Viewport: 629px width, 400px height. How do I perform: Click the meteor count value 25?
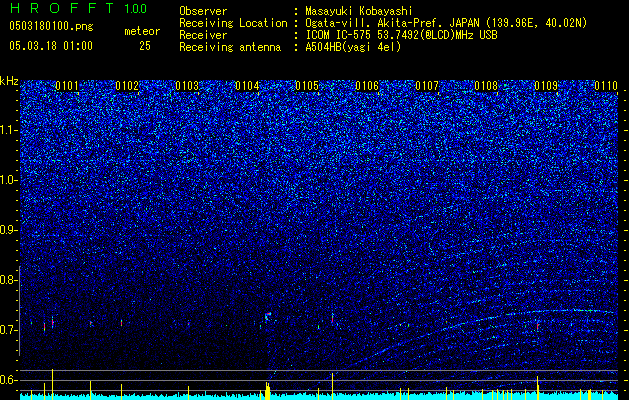click(145, 46)
